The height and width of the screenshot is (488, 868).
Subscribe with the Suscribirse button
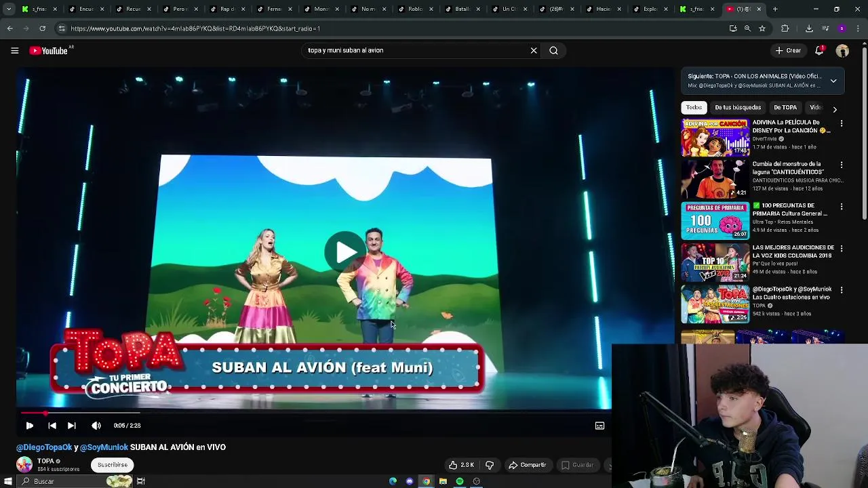(x=113, y=465)
